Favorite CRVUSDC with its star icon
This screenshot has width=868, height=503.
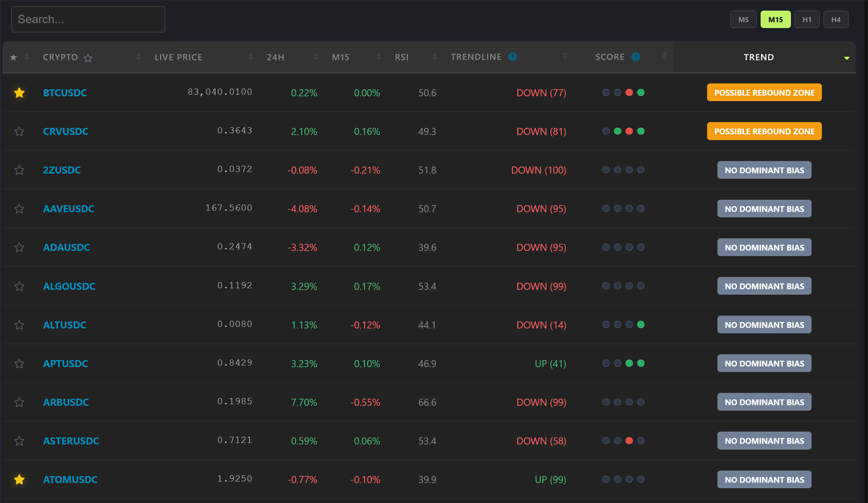pos(20,131)
